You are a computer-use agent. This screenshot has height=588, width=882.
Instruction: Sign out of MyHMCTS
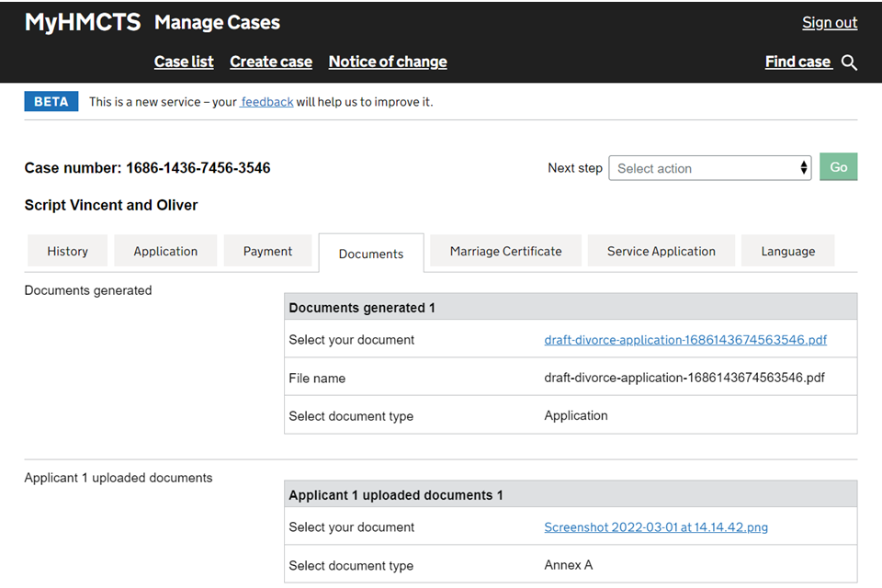(x=829, y=23)
